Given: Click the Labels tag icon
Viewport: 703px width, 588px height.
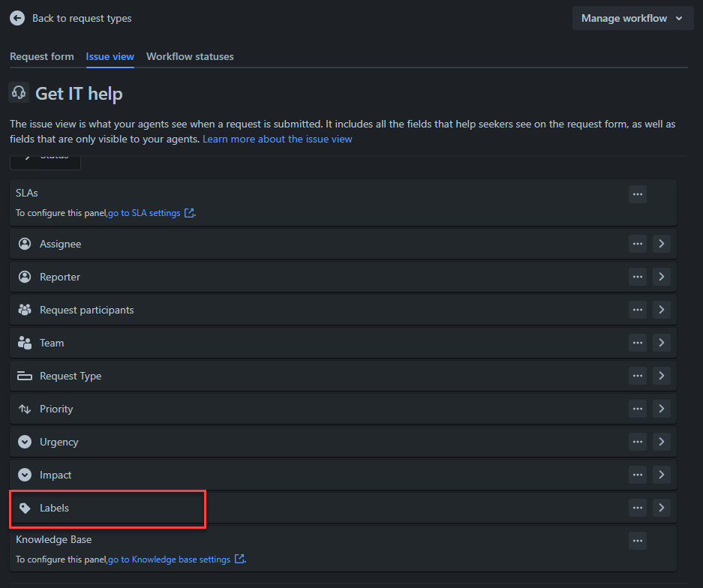Looking at the screenshot, I should point(25,508).
